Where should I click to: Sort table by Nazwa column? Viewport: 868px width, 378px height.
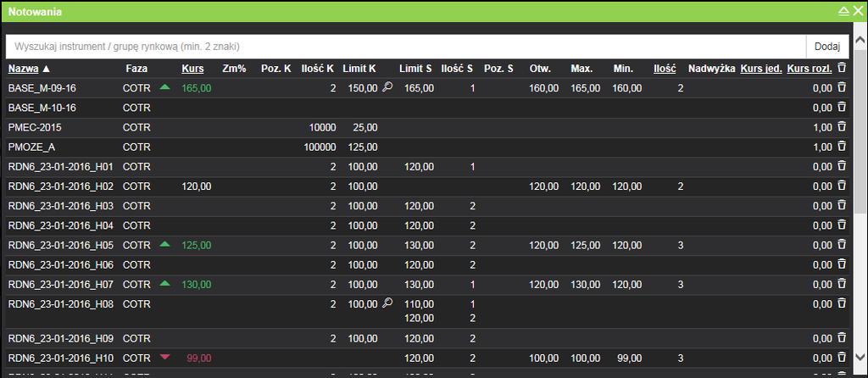23,69
